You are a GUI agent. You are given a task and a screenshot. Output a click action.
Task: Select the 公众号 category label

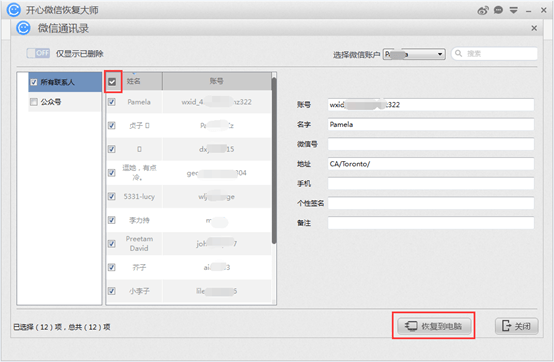(x=51, y=102)
